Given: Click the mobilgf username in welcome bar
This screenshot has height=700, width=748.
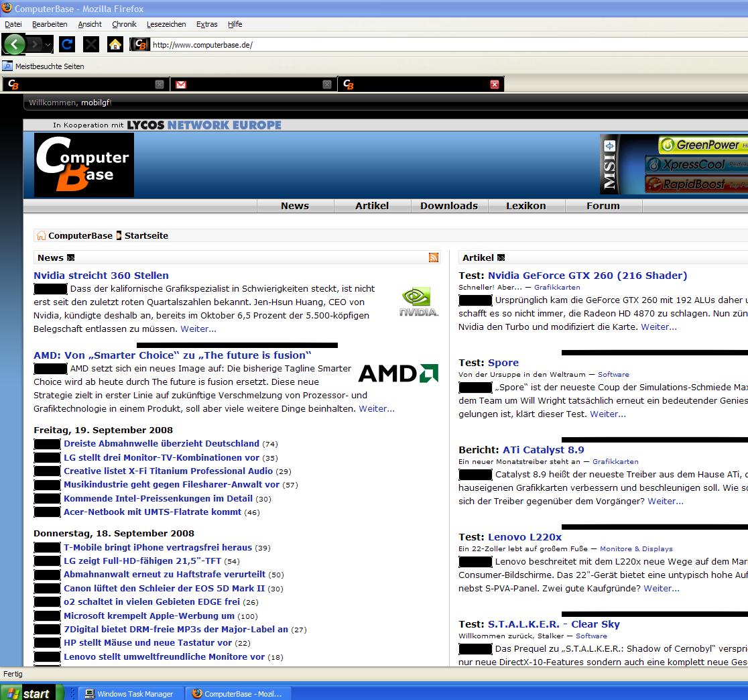Looking at the screenshot, I should click(x=95, y=103).
